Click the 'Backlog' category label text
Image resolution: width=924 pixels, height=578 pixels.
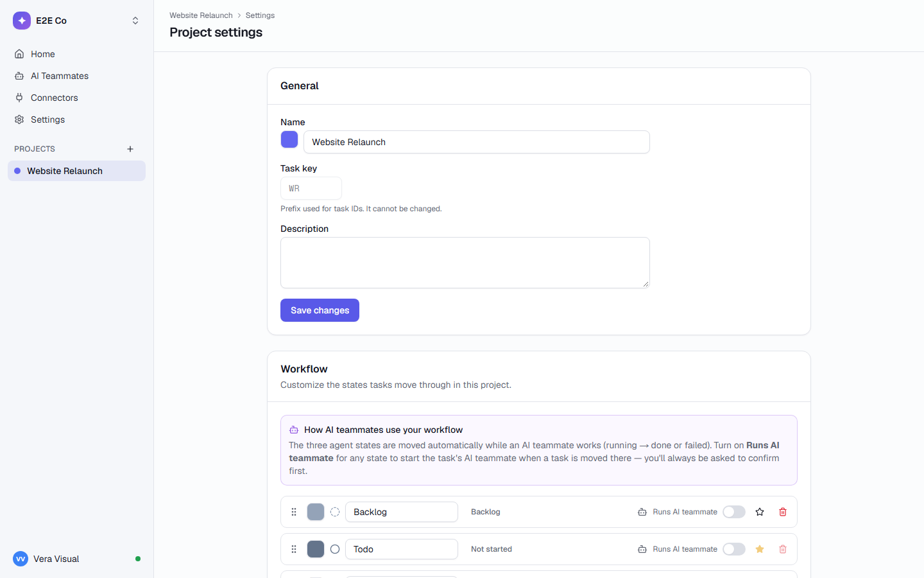coord(486,512)
